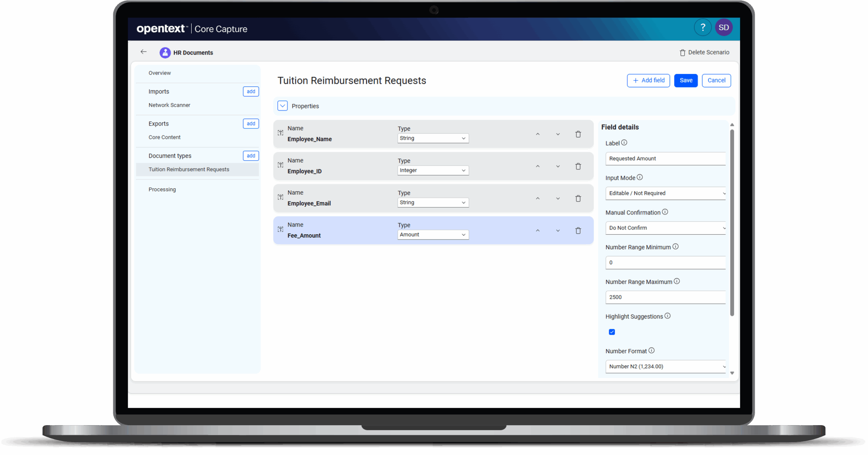The image size is (868, 455).
Task: Click the Fee_Amount field type icon
Action: (280, 230)
